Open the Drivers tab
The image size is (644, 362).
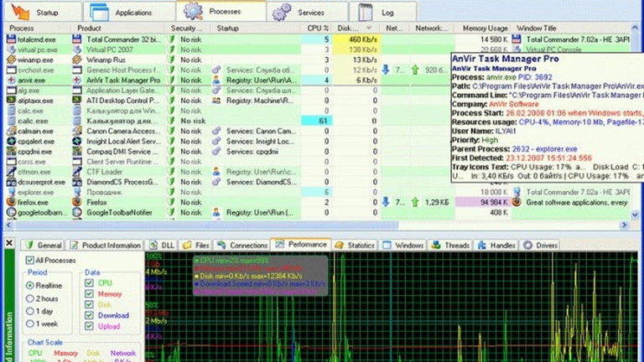tap(540, 245)
